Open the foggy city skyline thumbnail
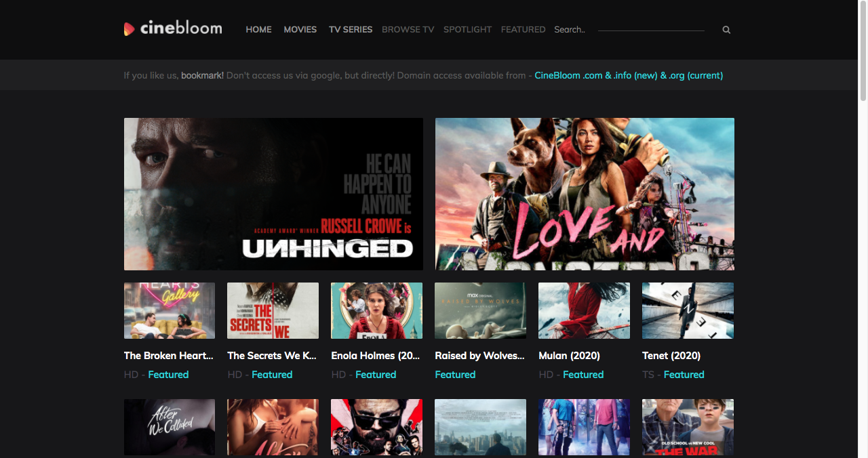Image resolution: width=868 pixels, height=458 pixels. [x=480, y=427]
